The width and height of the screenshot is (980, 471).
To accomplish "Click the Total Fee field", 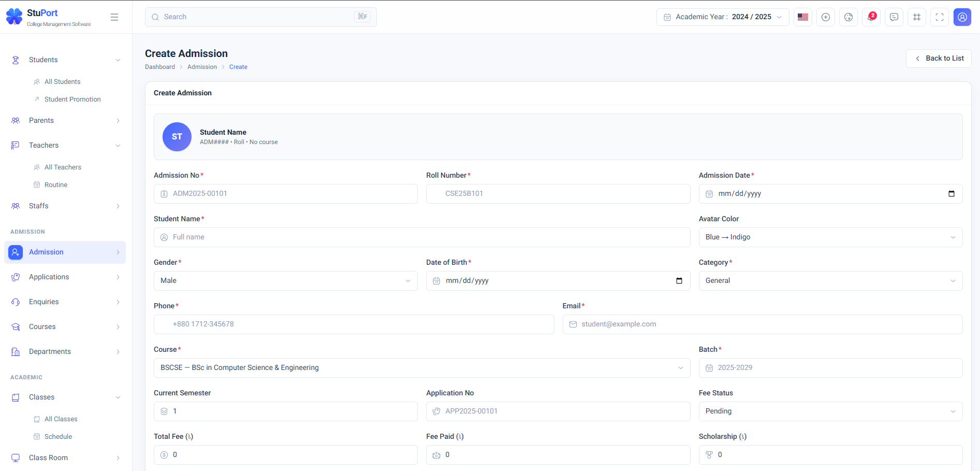I will click(286, 455).
